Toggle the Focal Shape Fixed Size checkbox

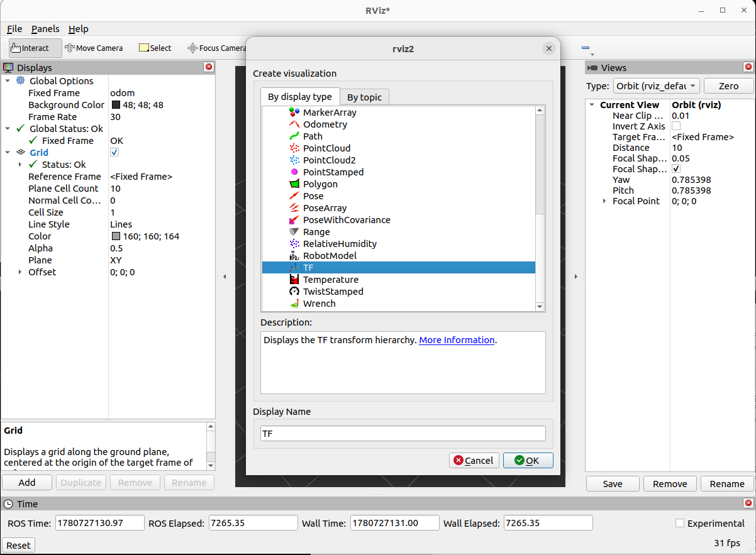click(676, 169)
